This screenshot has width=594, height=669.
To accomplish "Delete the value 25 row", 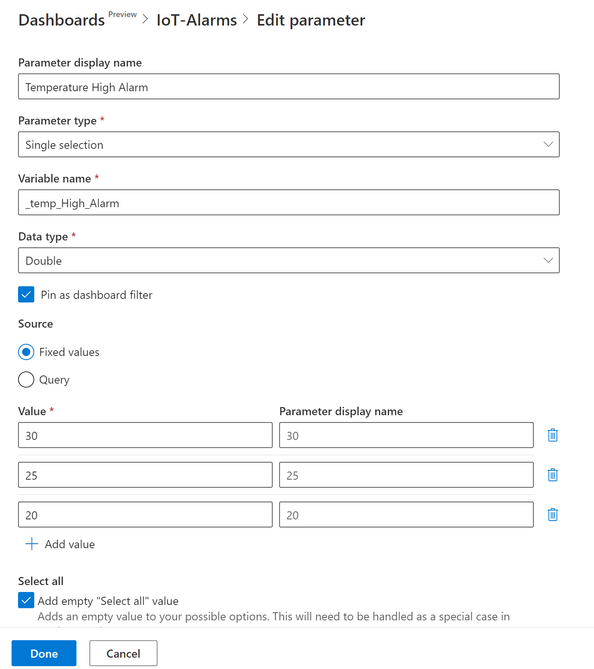I will (x=553, y=475).
